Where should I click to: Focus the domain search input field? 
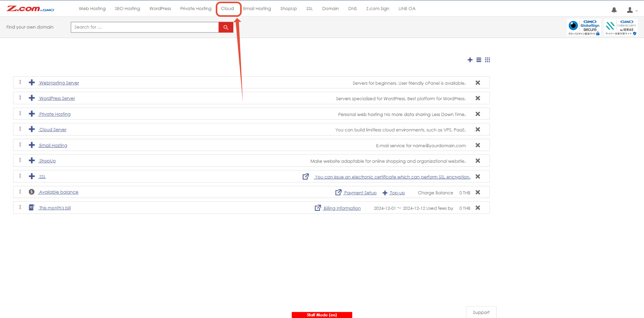(x=145, y=27)
